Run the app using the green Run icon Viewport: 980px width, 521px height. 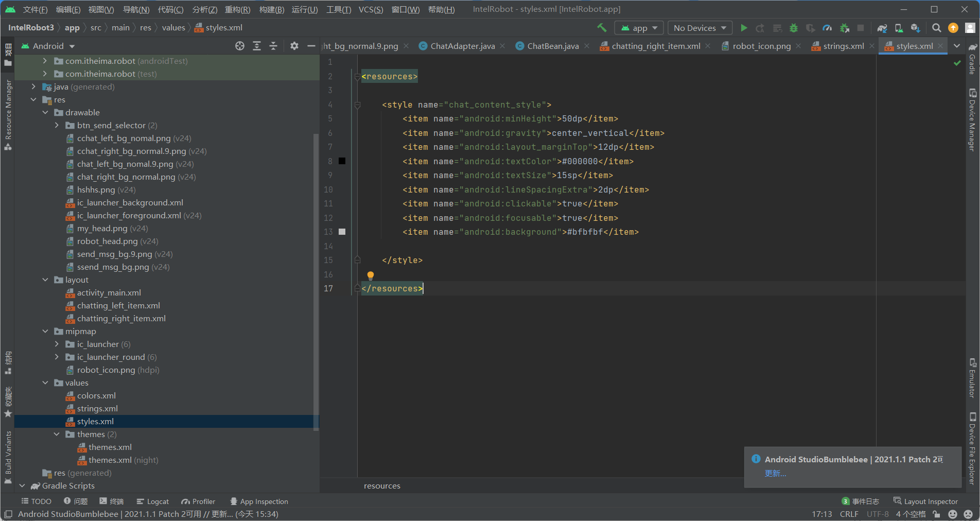pyautogui.click(x=744, y=28)
